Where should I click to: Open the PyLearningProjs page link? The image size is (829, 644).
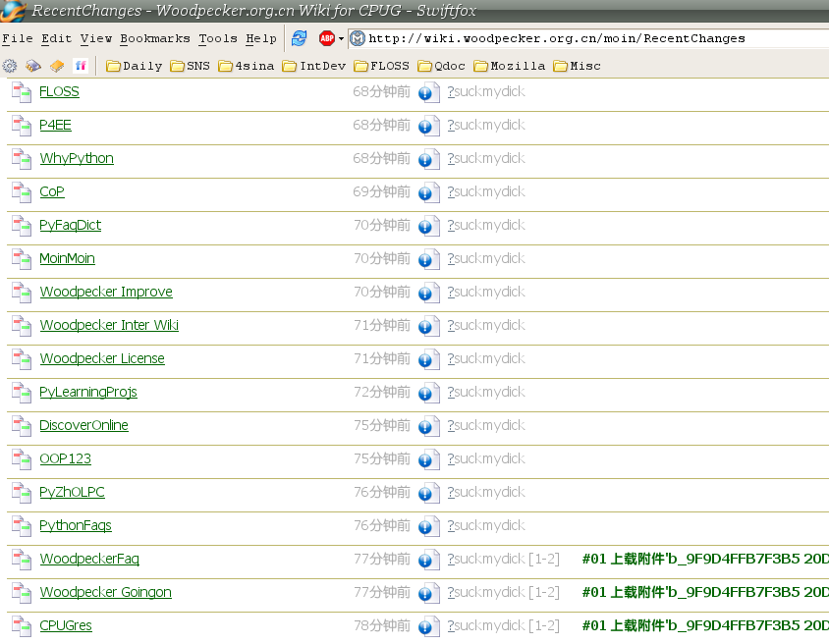click(x=88, y=393)
